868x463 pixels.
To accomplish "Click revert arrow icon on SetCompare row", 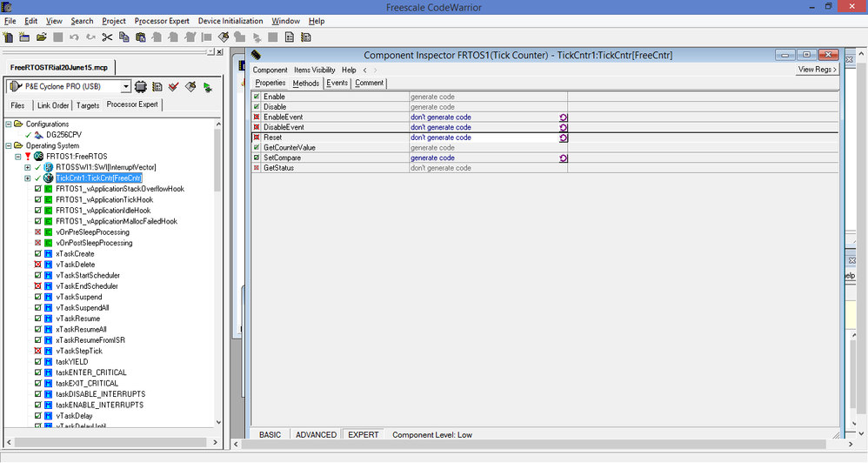I will [563, 158].
